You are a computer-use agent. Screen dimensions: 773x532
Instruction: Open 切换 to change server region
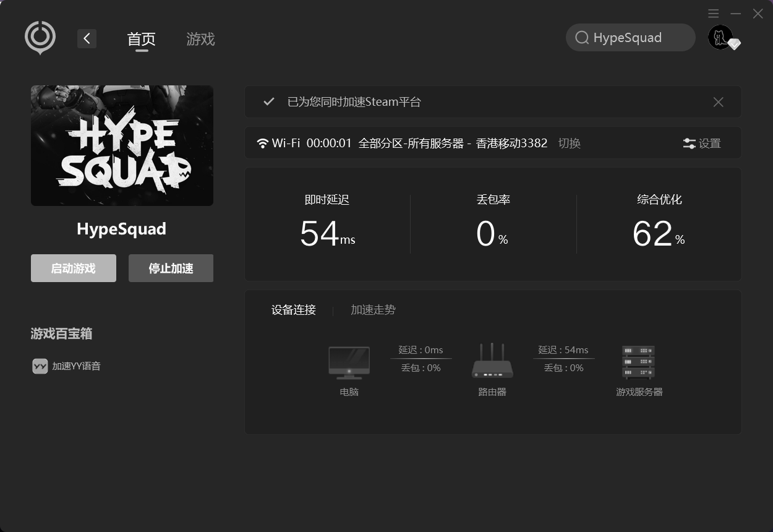coord(569,143)
